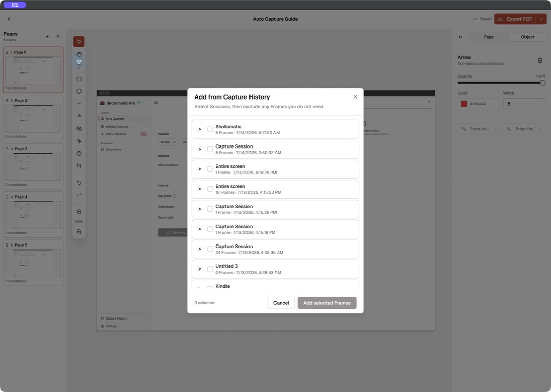Check Capture Session 4:15:29 PM checkbox
The width and height of the screenshot is (551, 392).
pos(210,209)
